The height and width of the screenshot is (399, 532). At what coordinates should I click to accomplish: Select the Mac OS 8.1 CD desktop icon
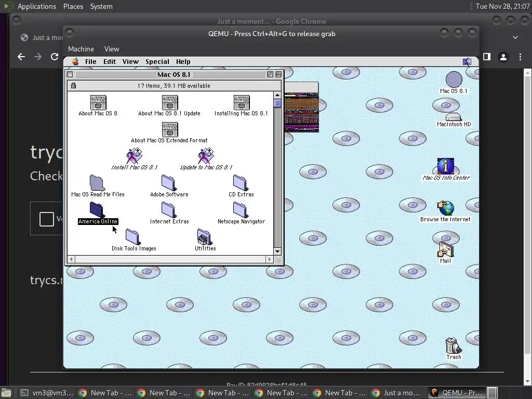coord(454,79)
